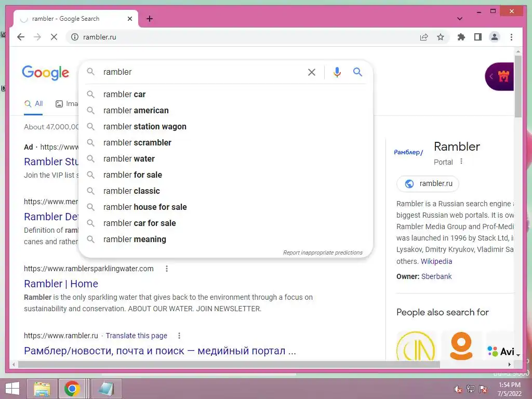Select suggestion rambler car for sale

click(225, 223)
